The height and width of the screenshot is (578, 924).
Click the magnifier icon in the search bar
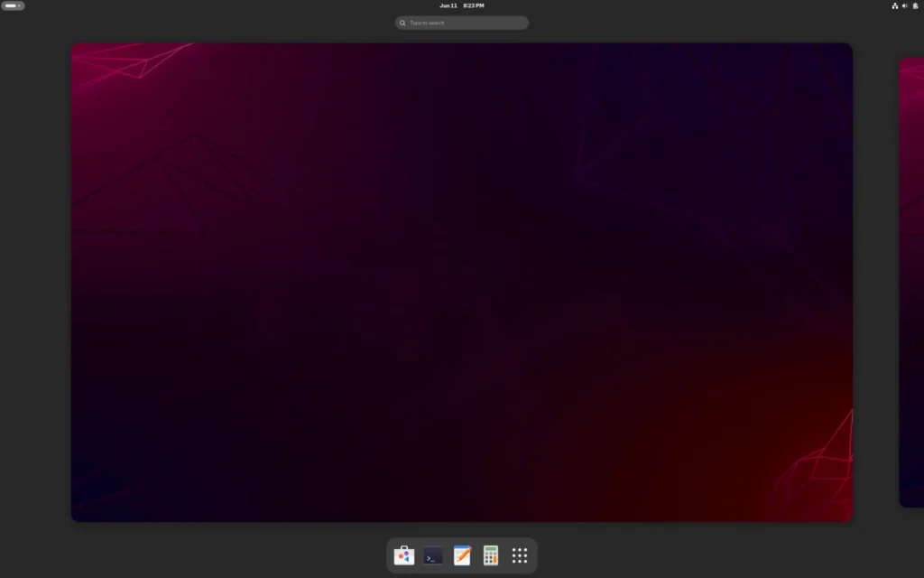tap(402, 23)
